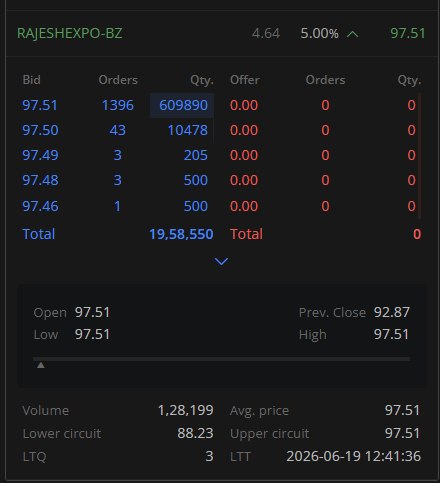440x483 pixels.
Task: Click the RAJESHEXPO-BZ symbol name
Action: 70,33
